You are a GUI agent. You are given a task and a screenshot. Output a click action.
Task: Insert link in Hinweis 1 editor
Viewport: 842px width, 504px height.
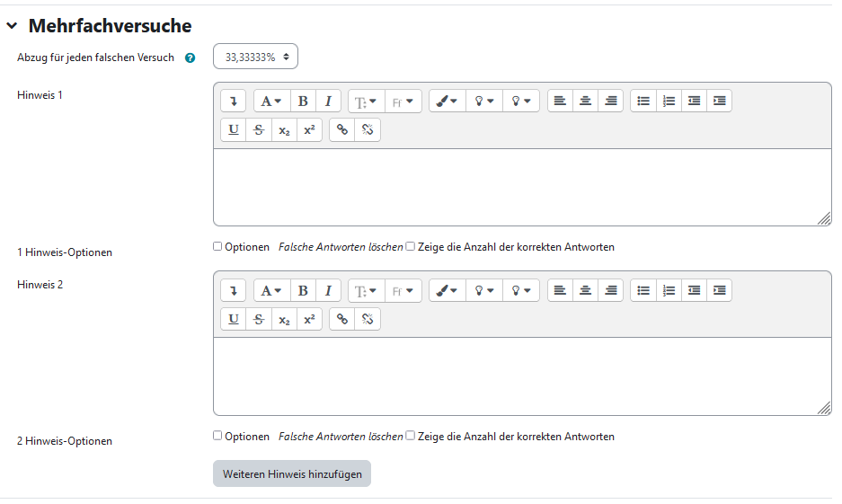pyautogui.click(x=341, y=129)
